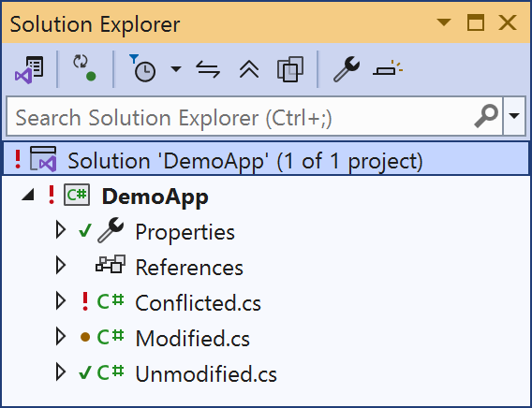This screenshot has height=408, width=532.
Task: Toggle Preview Selected Items
Action: click(388, 68)
